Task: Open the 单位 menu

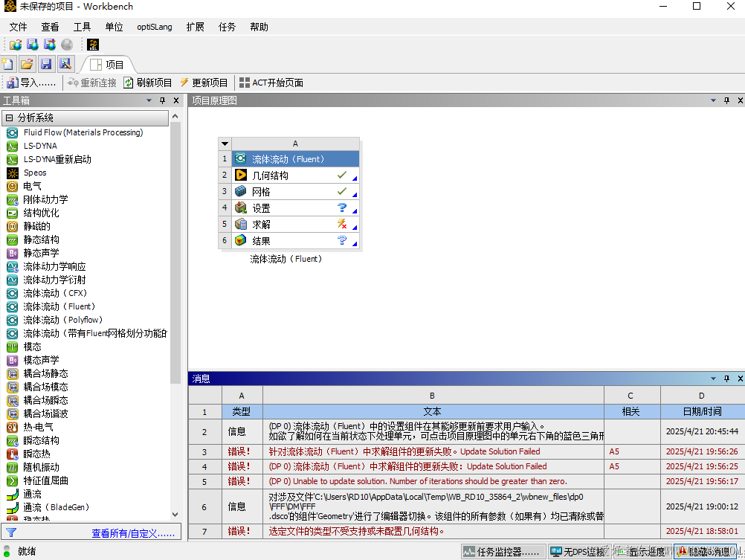Action: coord(114,27)
